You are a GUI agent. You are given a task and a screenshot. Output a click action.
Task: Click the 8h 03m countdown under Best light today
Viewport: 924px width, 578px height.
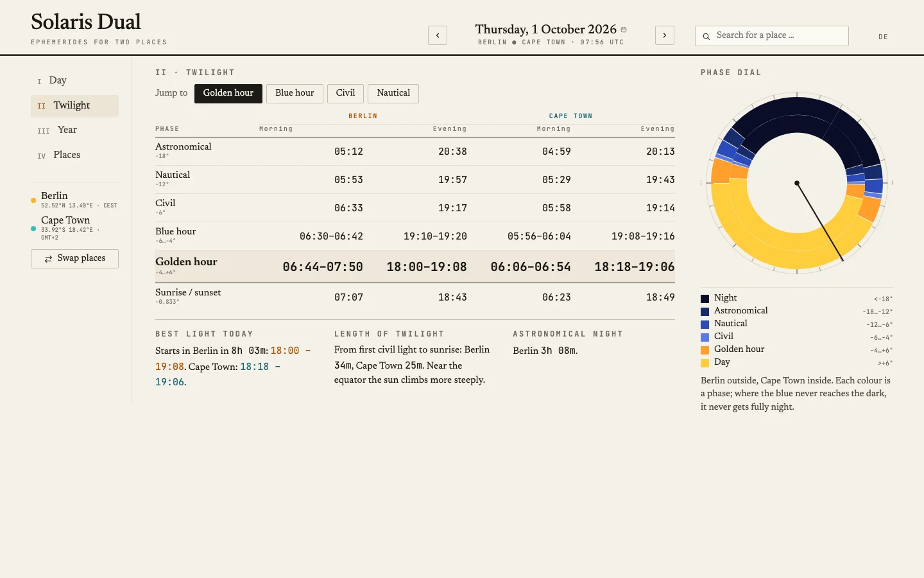(250, 351)
